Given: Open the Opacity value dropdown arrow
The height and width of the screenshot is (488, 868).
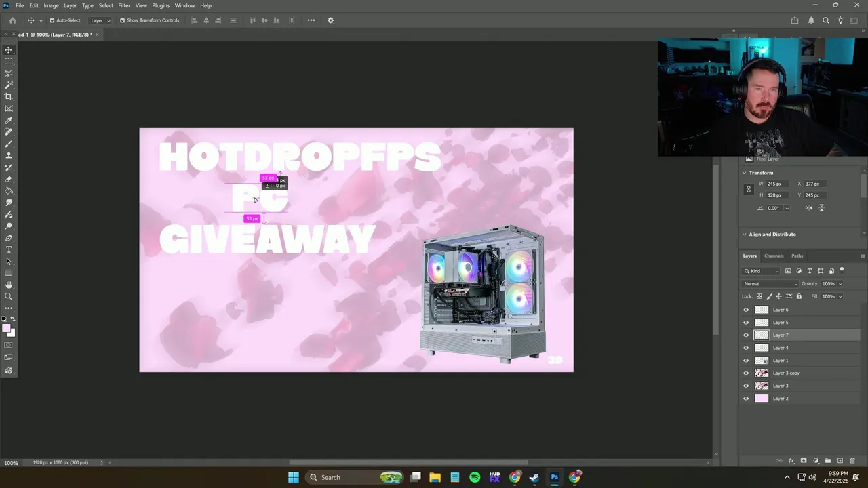Looking at the screenshot, I should [840, 283].
